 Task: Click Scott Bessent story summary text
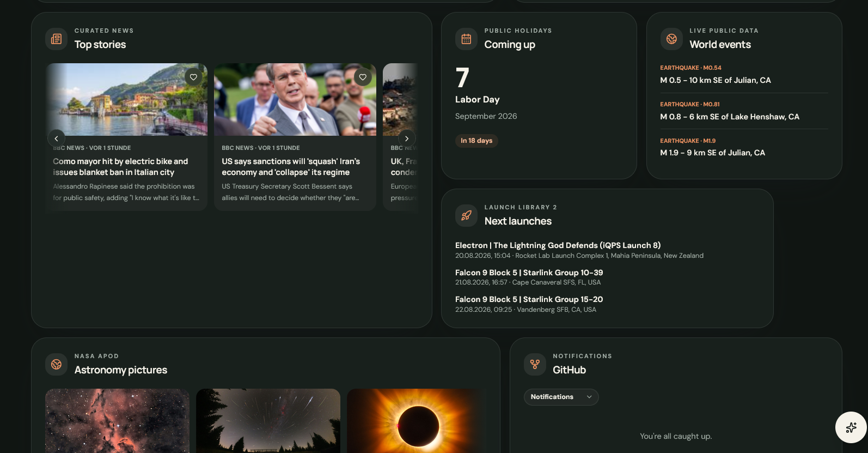[x=290, y=192]
